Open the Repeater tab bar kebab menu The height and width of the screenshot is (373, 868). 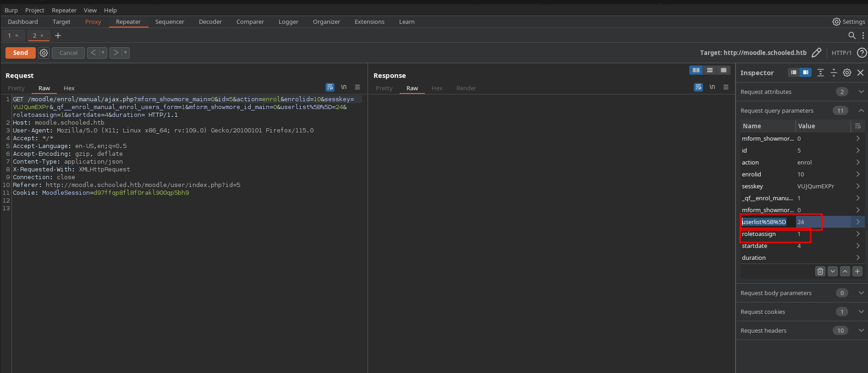863,35
